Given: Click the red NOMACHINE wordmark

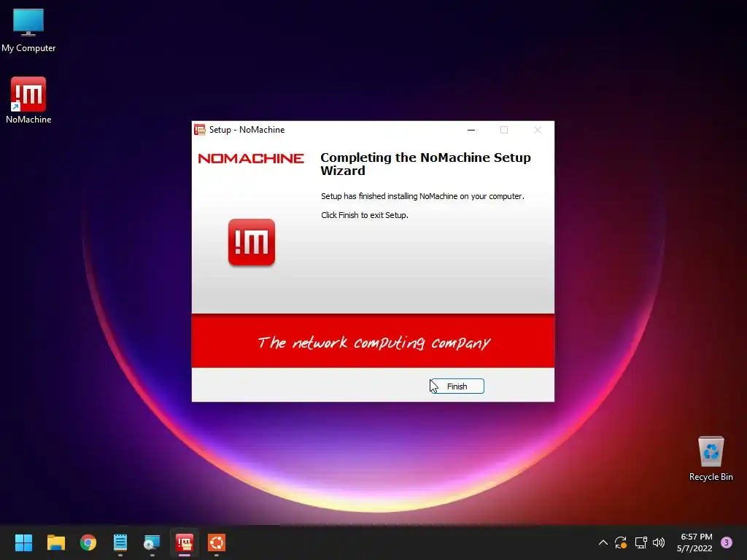Looking at the screenshot, I should click(251, 158).
